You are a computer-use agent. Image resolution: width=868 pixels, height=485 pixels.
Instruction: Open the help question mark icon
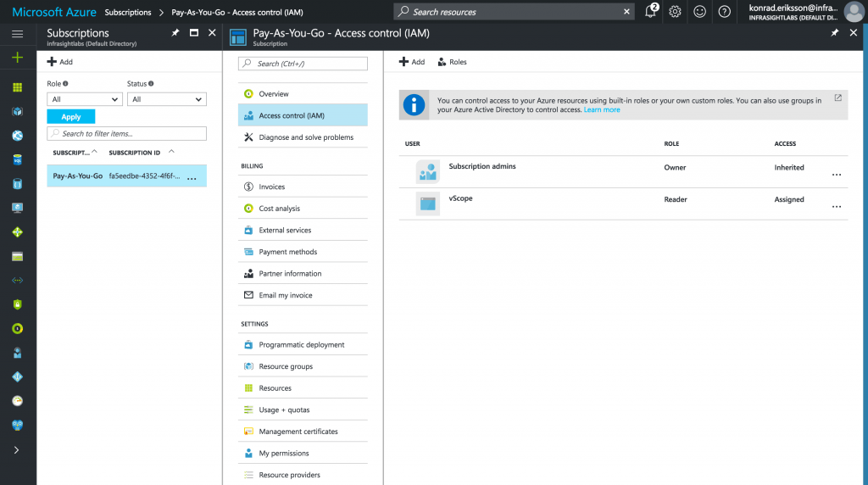pyautogui.click(x=724, y=12)
